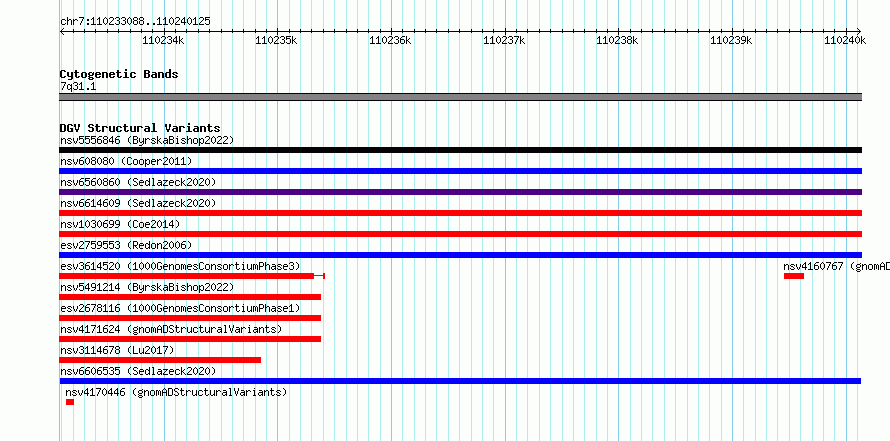Open the nsv5491214 (ByrskaBishop2022) label
Image resolution: width=890 pixels, height=441 pixels.
coord(147,287)
